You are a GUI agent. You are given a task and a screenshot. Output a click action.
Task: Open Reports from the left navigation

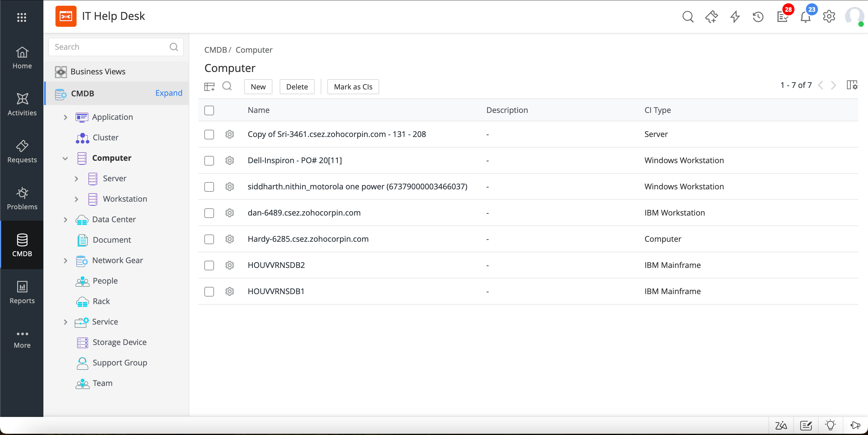pyautogui.click(x=22, y=292)
